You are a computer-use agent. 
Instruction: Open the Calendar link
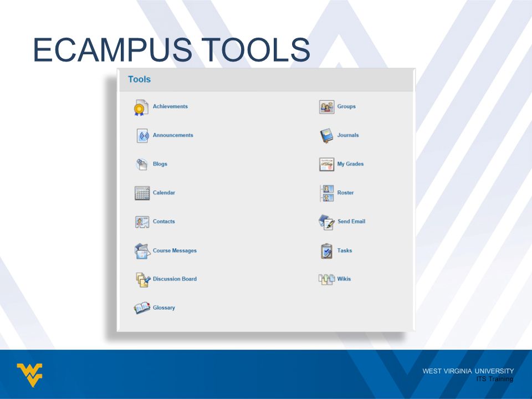coord(164,193)
